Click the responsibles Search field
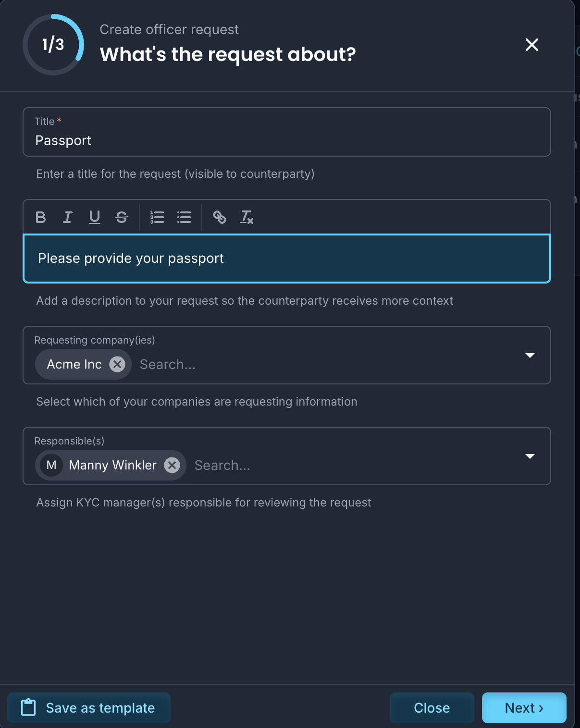 pyautogui.click(x=355, y=465)
